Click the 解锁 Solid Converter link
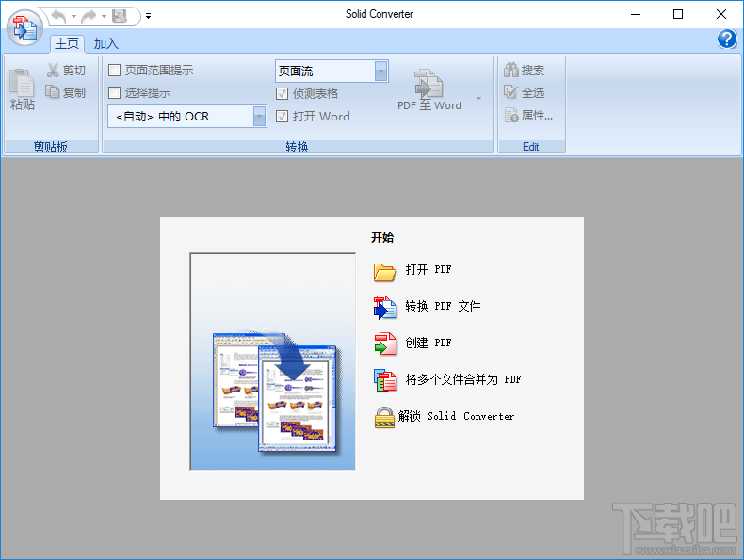 (456, 416)
